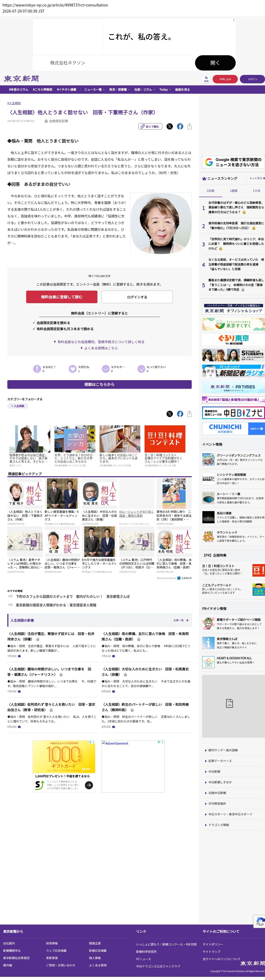Open #本音のコラム nav item
The width and height of the screenshot is (265, 980).
click(x=19, y=90)
